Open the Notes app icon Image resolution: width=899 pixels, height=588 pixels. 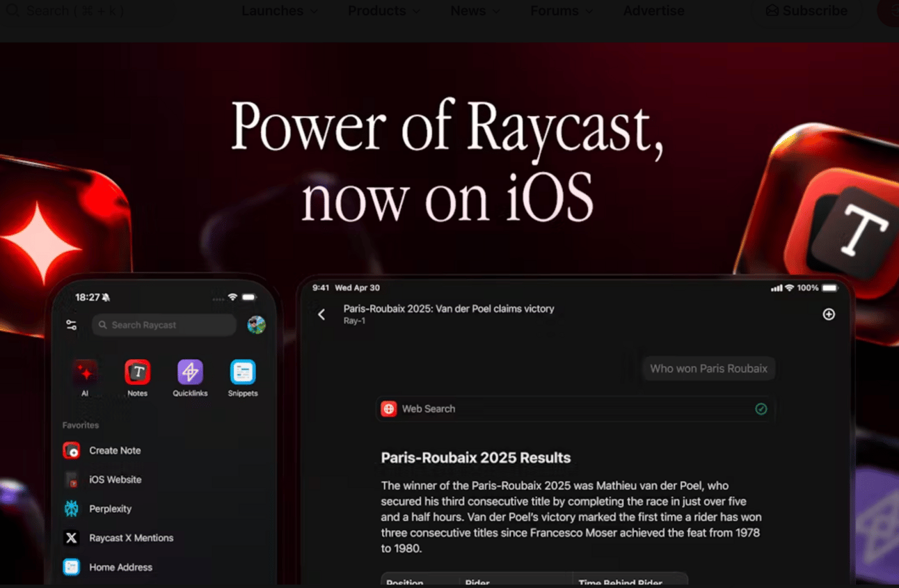pyautogui.click(x=137, y=373)
